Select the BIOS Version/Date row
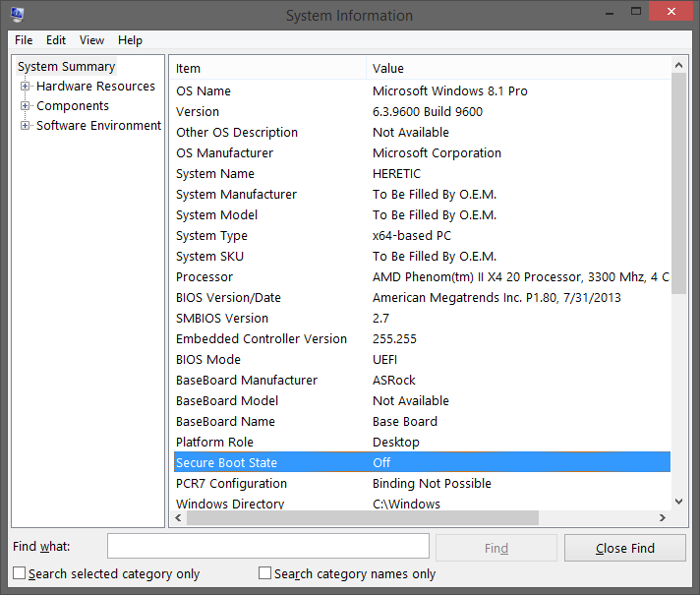 point(422,297)
